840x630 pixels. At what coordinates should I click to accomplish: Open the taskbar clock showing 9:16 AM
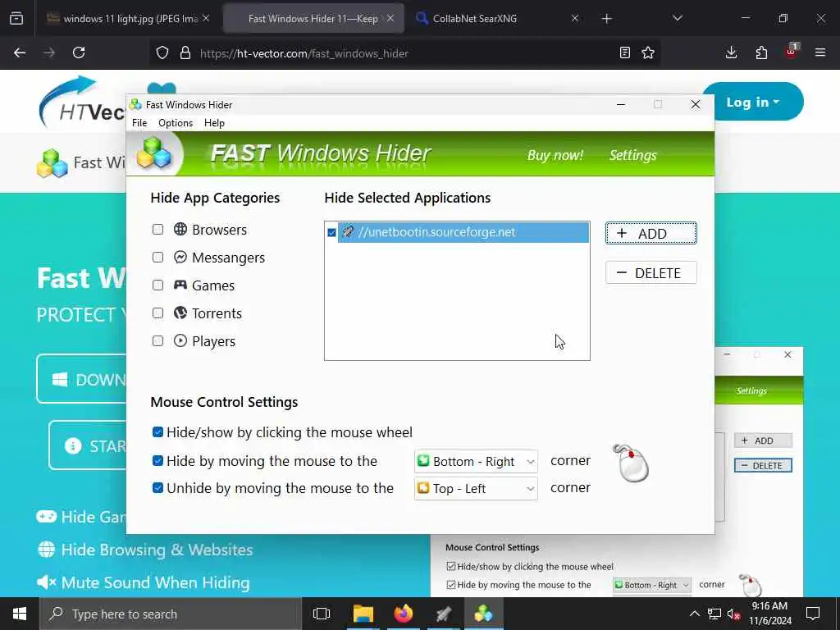coord(769,614)
